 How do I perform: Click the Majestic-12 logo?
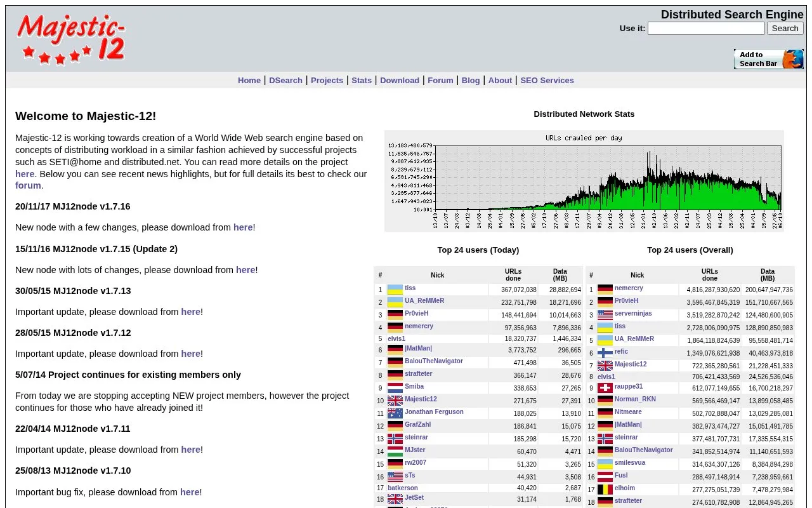70,39
